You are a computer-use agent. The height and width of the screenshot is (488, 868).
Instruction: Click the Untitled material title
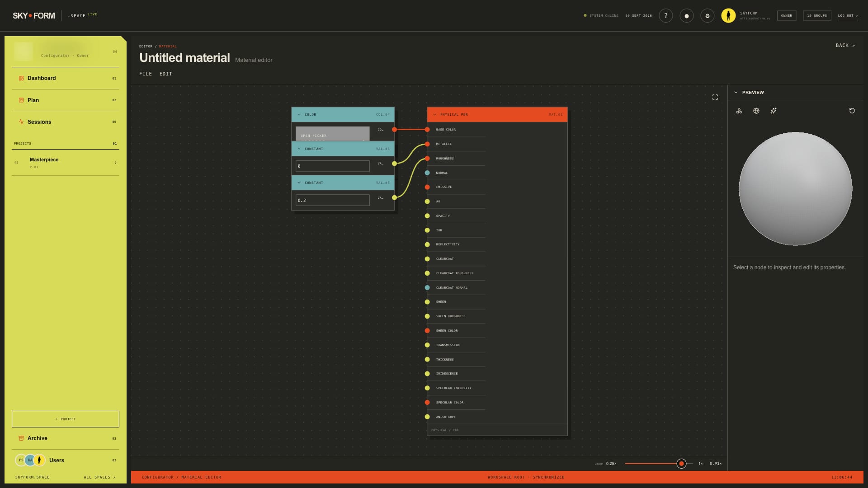click(x=184, y=58)
